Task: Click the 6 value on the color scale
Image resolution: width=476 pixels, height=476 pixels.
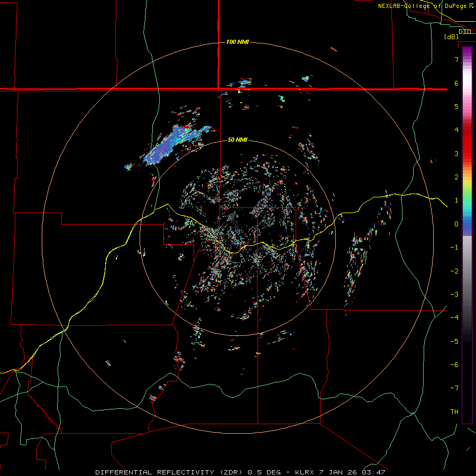Action: 456,83
